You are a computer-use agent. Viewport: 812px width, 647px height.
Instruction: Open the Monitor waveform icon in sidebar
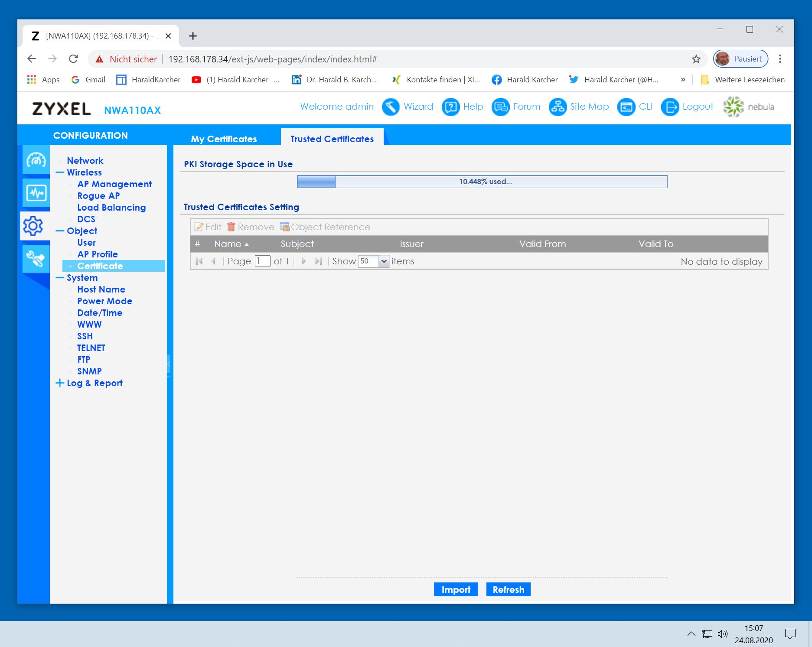pos(36,192)
